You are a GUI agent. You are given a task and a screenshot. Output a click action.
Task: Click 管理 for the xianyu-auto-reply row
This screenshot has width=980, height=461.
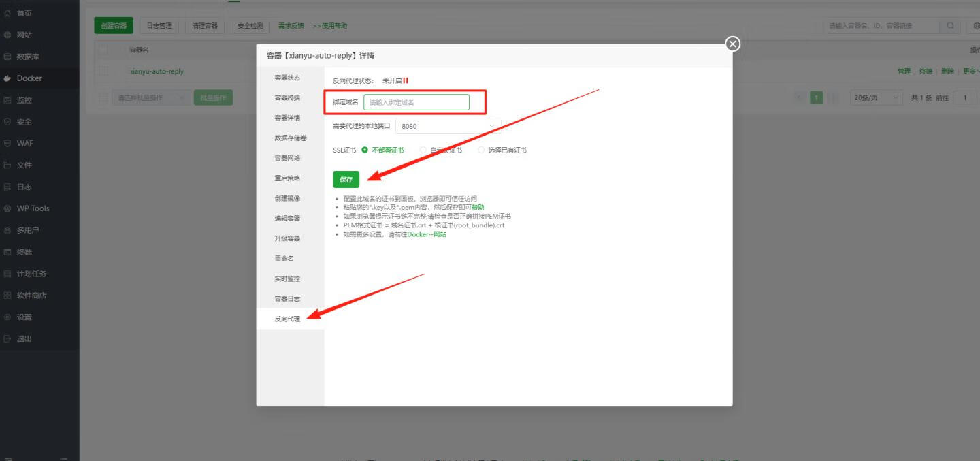[904, 71]
